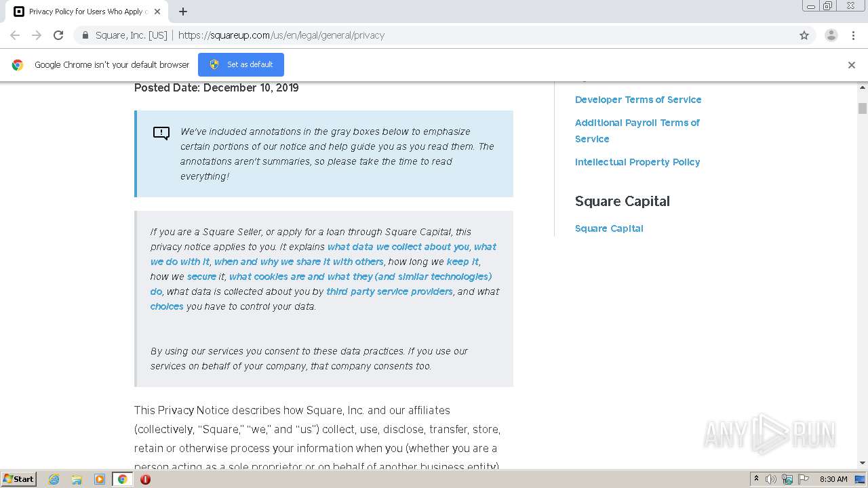Click the 8:30 AM system clock
Viewport: 868px width, 488px height.
click(x=833, y=479)
